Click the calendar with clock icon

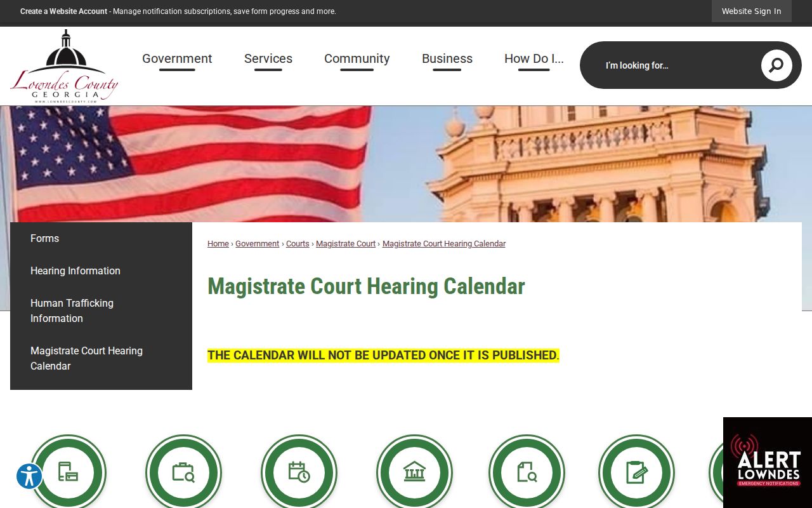point(299,472)
